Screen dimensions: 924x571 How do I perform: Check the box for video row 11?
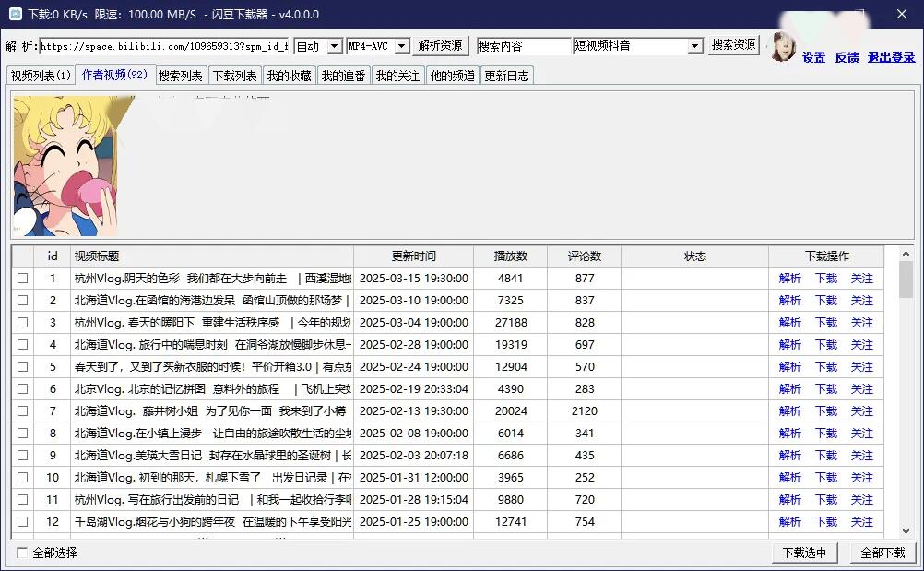pyautogui.click(x=22, y=499)
